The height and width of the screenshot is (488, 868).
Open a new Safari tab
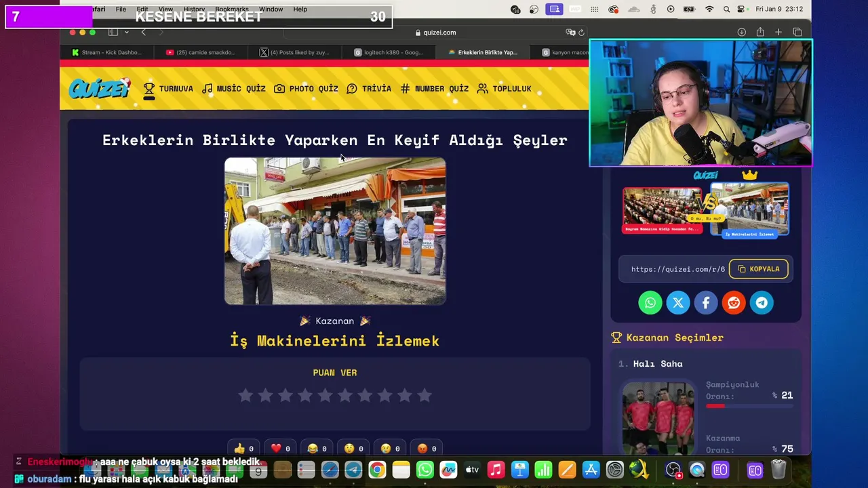(778, 33)
